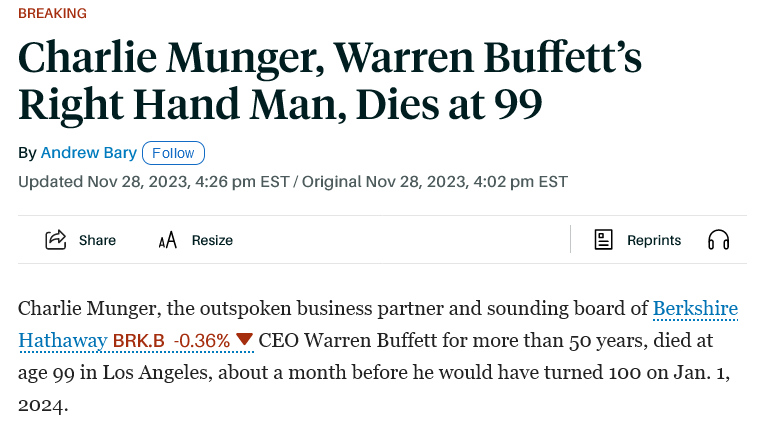Click the Share arrow icon

[56, 240]
